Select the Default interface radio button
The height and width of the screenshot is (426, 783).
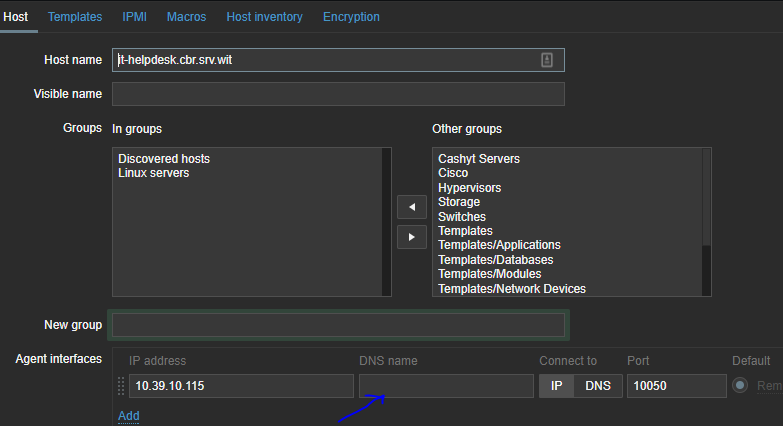point(740,386)
